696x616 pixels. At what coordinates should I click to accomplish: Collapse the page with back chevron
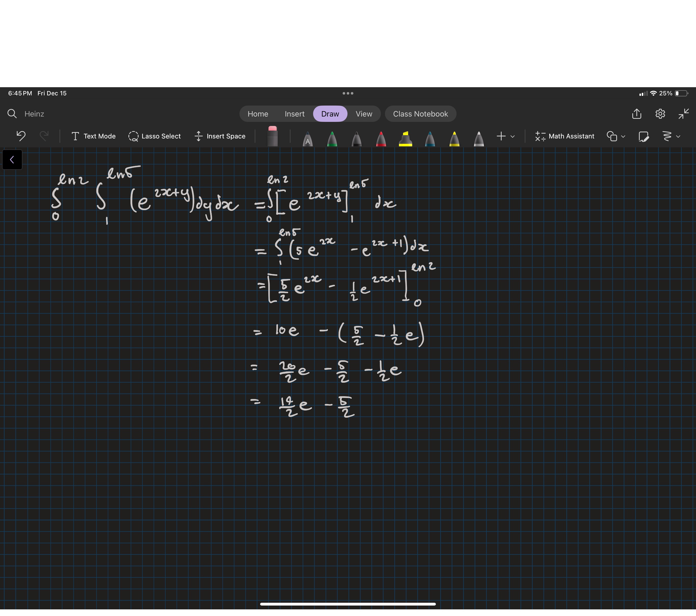(12, 159)
